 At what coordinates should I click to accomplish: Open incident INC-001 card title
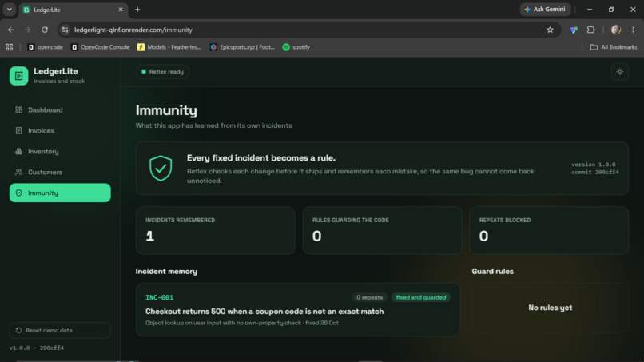coord(264,312)
